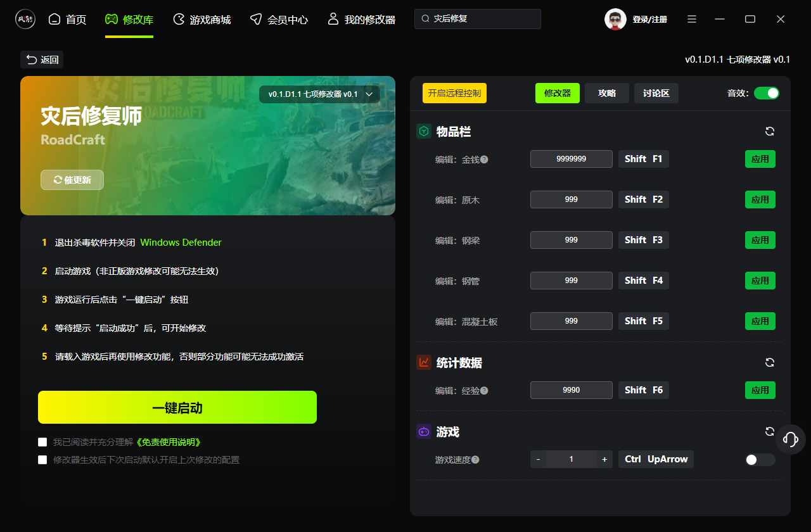The height and width of the screenshot is (532, 811).
Task: Click the Shift F3 hotkey box
Action: point(644,240)
